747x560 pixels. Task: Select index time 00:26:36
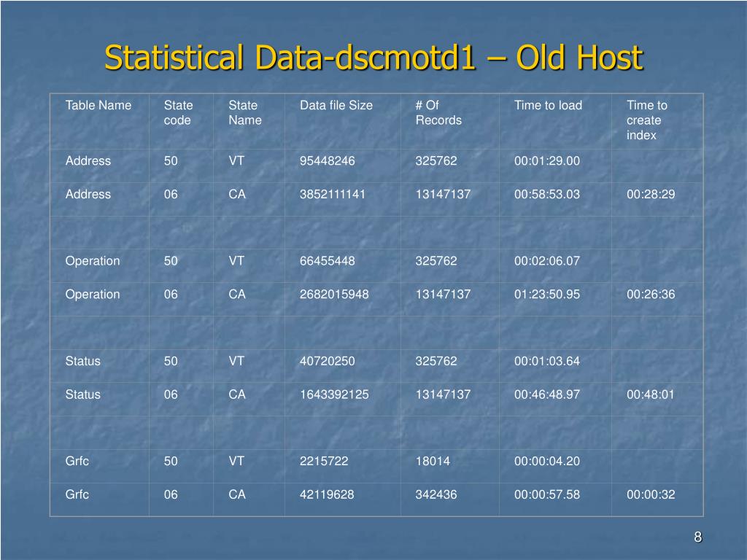(650, 295)
